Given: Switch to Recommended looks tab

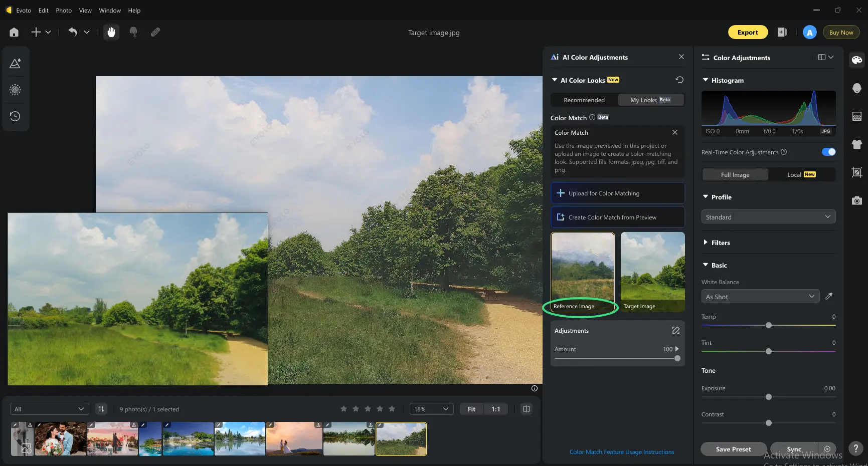Looking at the screenshot, I should 584,100.
